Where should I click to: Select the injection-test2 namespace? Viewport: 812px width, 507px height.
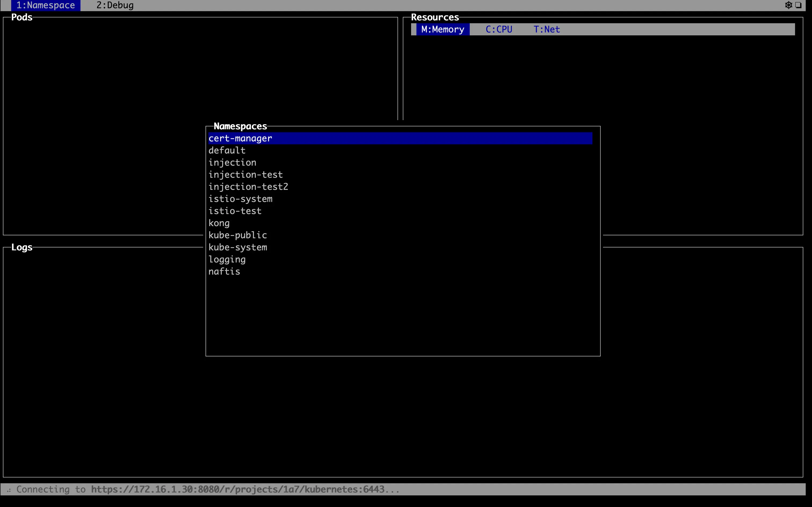click(248, 187)
